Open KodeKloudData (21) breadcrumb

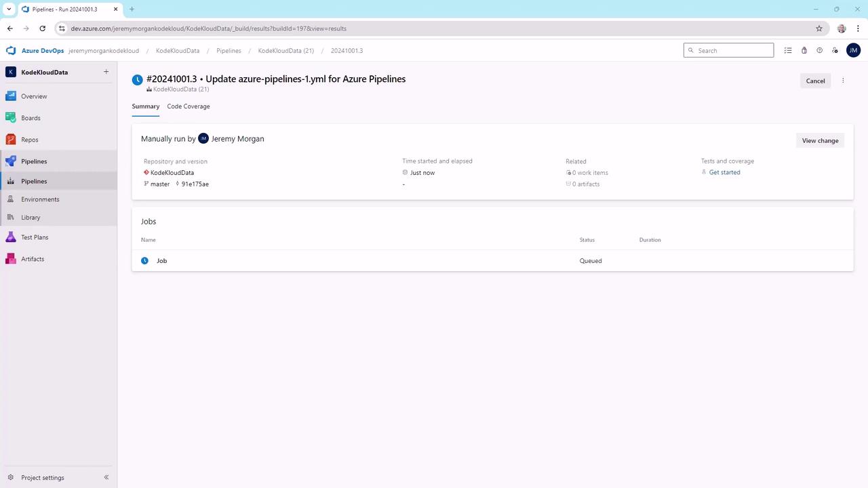tap(285, 51)
